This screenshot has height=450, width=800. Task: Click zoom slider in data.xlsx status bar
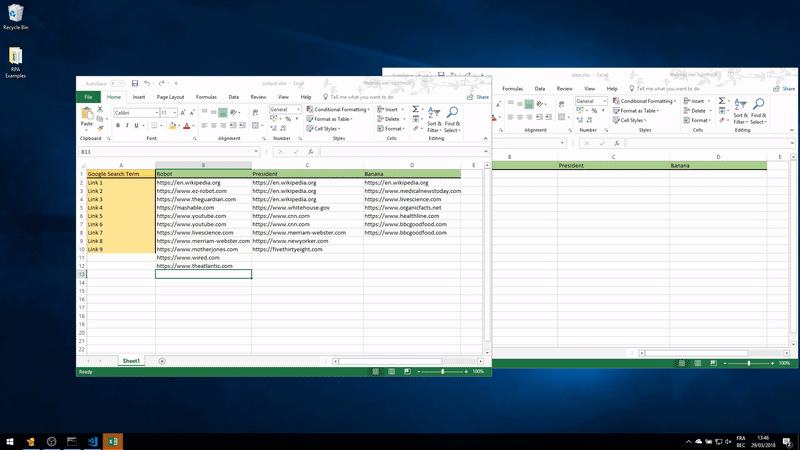pos(748,363)
